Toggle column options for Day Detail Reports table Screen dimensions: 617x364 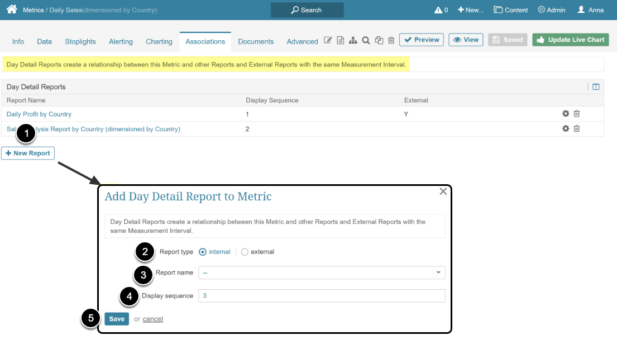point(595,87)
